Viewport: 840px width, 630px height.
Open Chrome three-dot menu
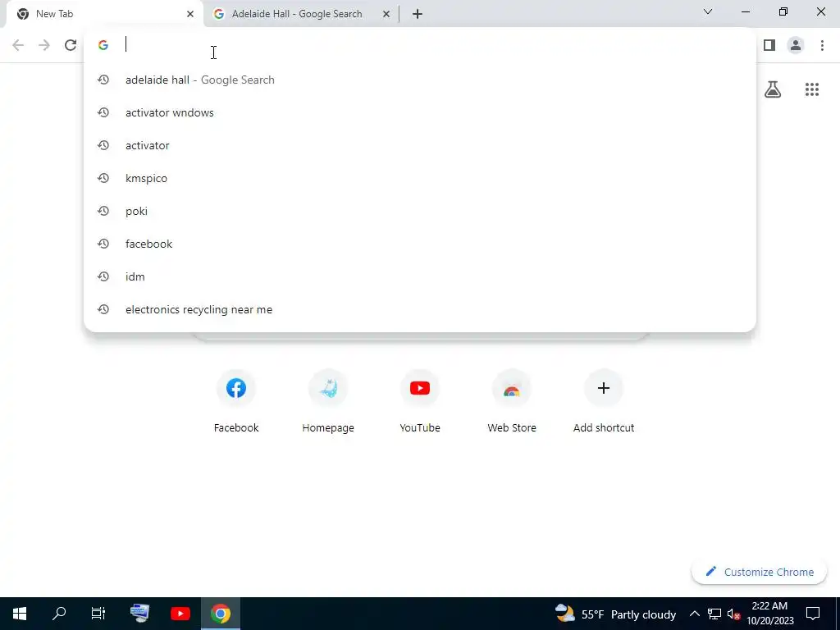click(822, 45)
